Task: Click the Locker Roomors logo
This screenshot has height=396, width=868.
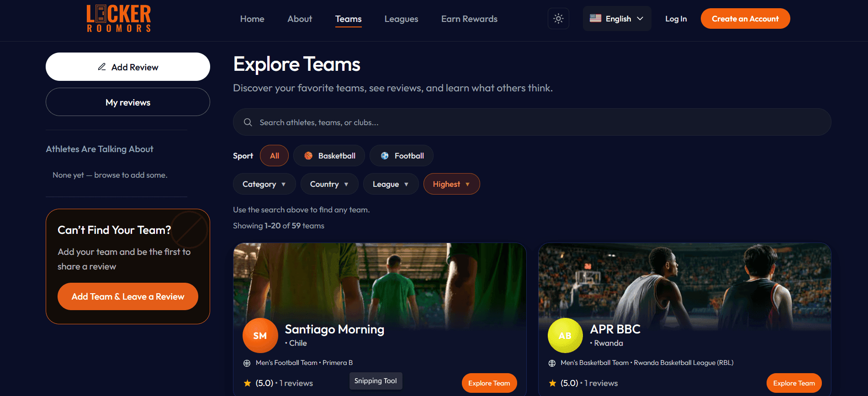Action: tap(119, 18)
